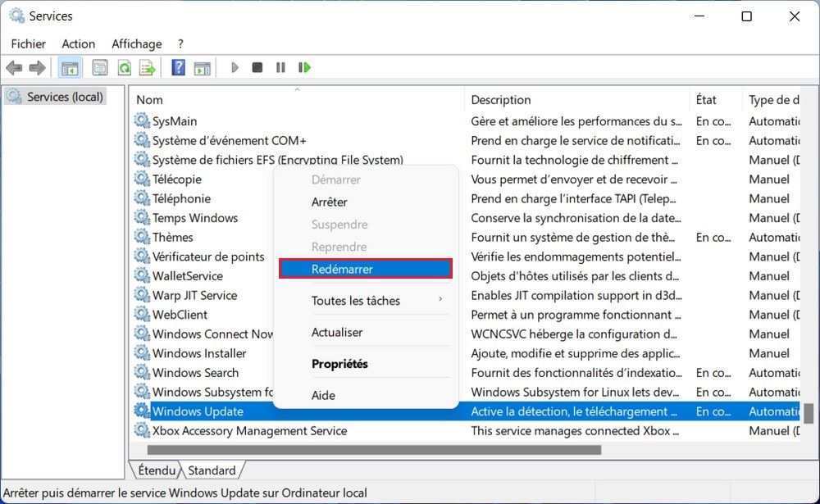Click the Export list toolbar icon
This screenshot has width=820, height=504.
148,67
